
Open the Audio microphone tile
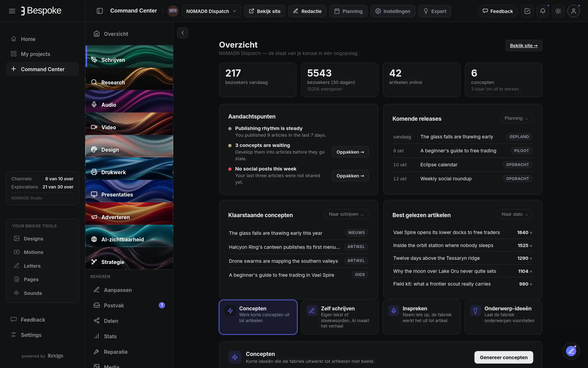pos(129,101)
